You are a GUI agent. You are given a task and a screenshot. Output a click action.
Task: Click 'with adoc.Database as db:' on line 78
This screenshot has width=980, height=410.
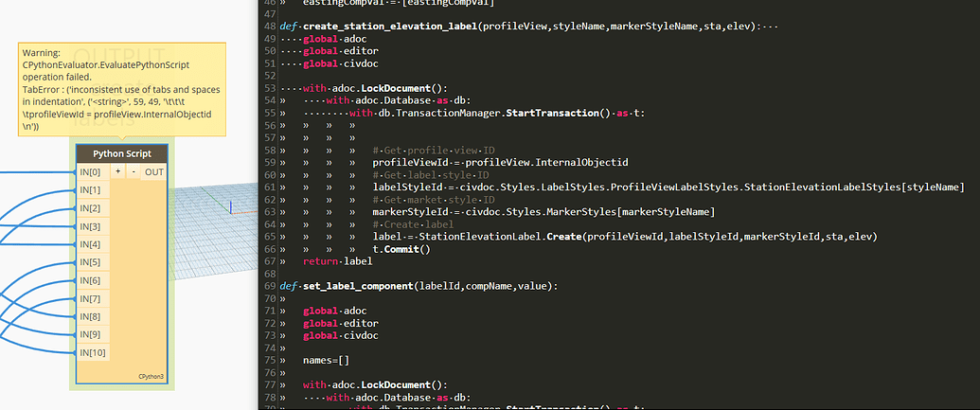(398, 398)
